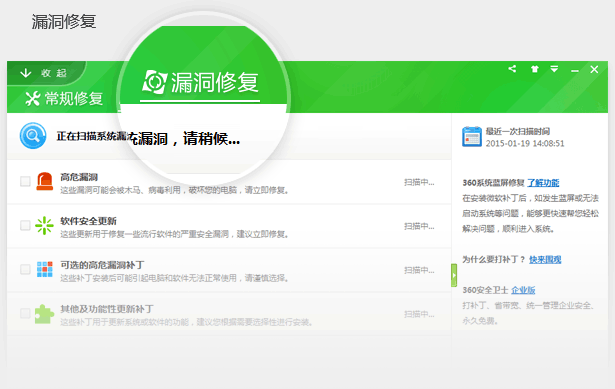Click 扫描中... status of 高危漏洞 row

click(419, 182)
